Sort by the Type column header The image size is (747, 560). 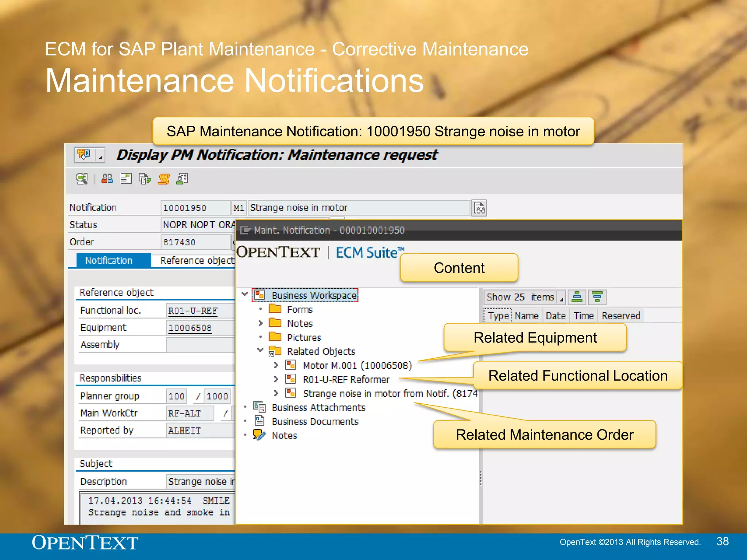tap(498, 316)
